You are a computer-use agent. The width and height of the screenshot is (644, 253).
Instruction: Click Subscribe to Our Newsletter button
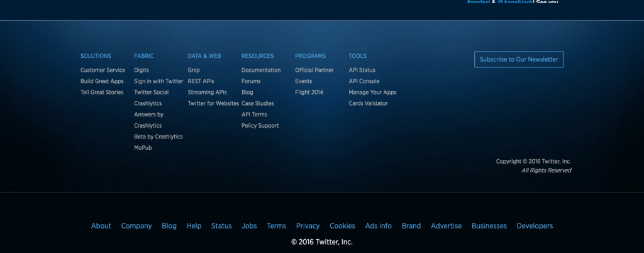519,60
